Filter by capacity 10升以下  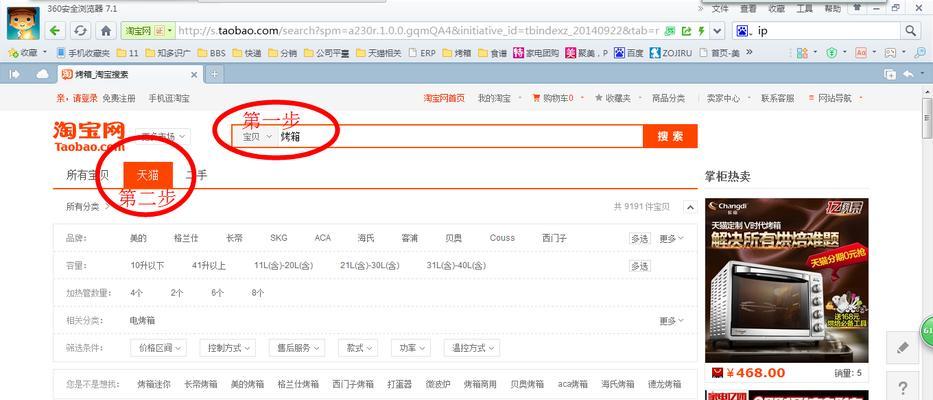[x=147, y=266]
